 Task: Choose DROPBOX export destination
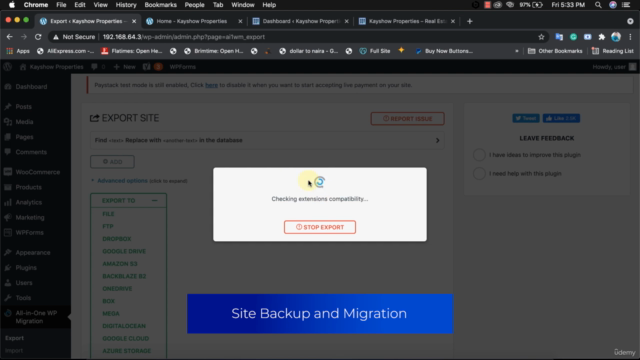point(117,239)
